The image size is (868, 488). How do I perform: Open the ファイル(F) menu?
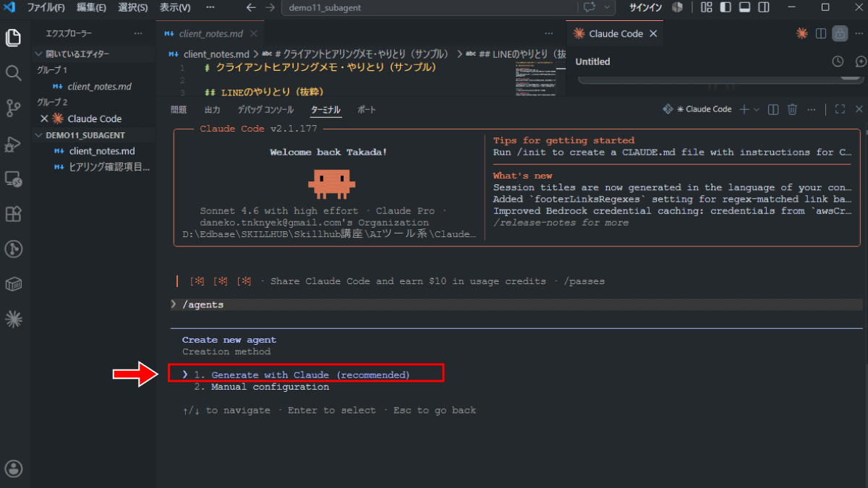[46, 7]
